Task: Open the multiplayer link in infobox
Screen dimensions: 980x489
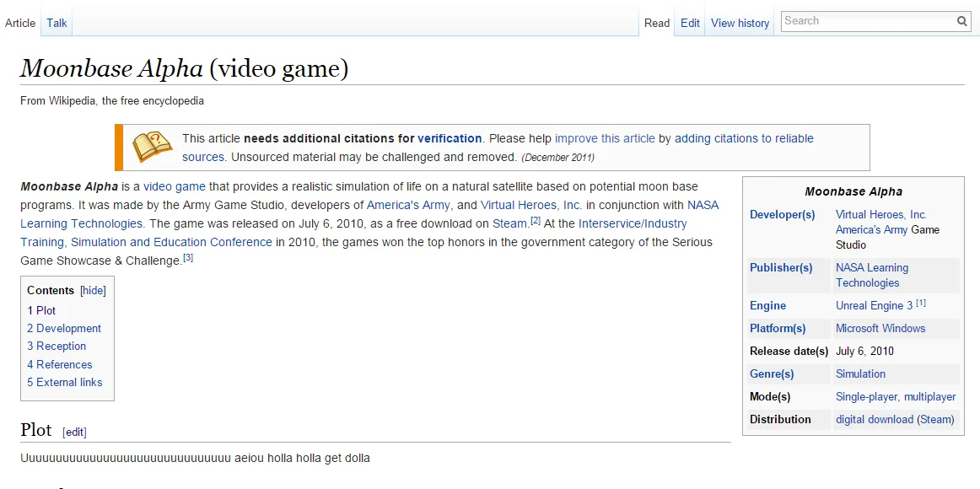Action: point(930,396)
